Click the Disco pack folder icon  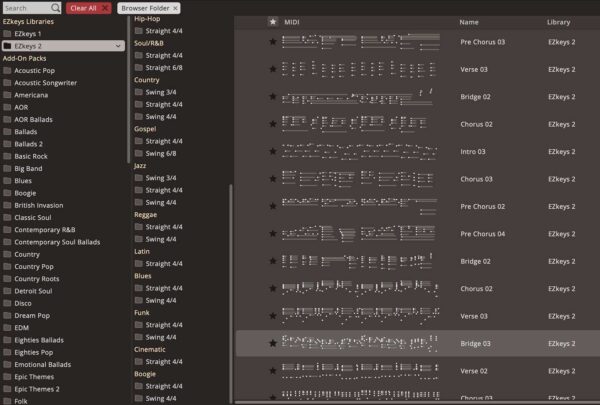click(7, 303)
